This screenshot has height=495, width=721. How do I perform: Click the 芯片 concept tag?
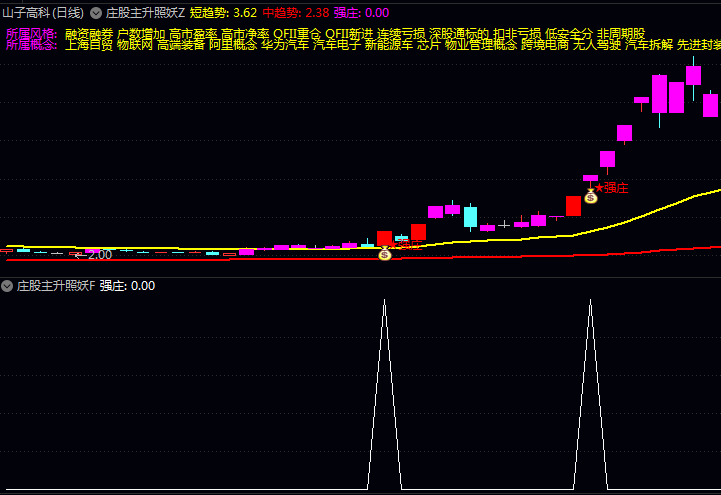pyautogui.click(x=429, y=45)
